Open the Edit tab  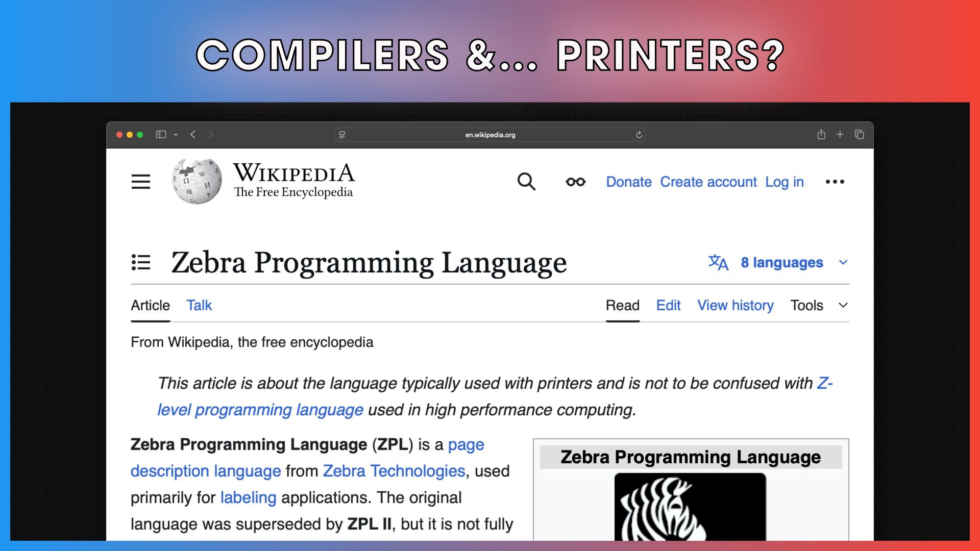coord(668,305)
